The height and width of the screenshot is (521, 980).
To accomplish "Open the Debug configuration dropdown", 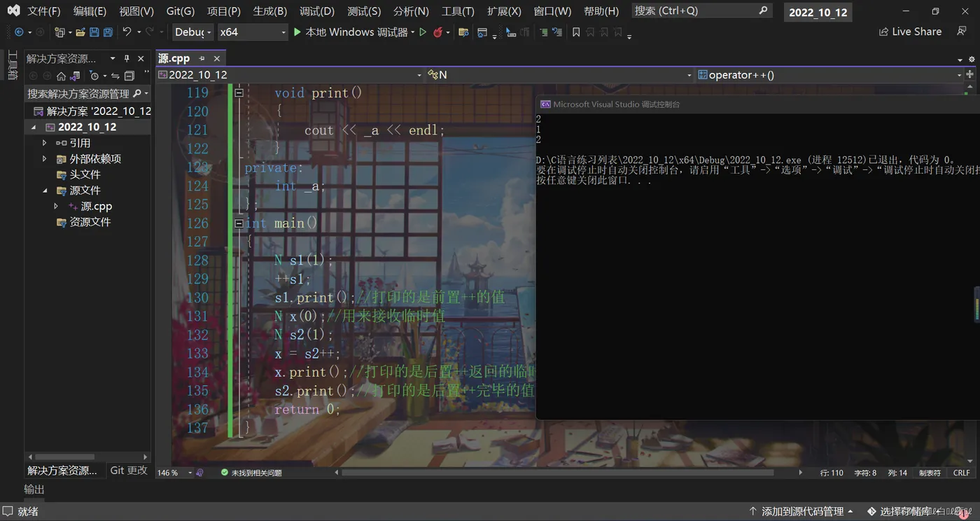I will coord(193,32).
